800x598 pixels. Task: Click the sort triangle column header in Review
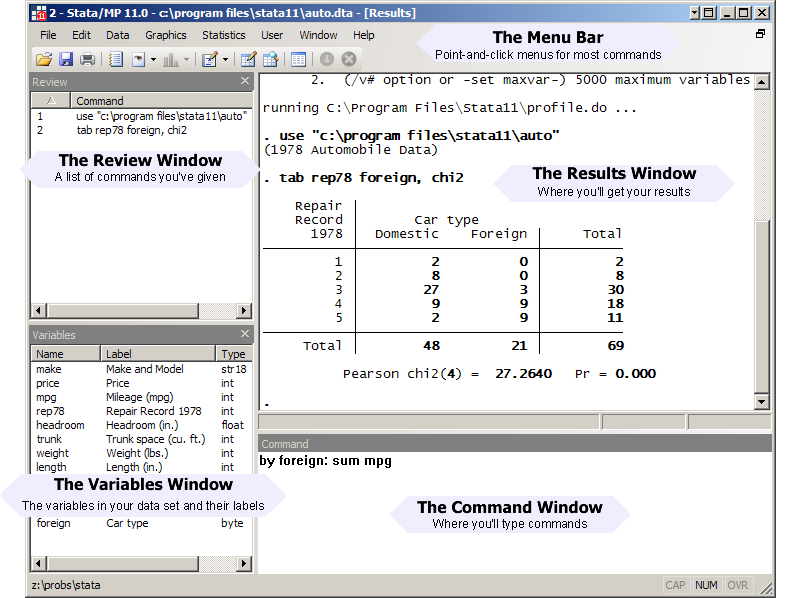51,101
